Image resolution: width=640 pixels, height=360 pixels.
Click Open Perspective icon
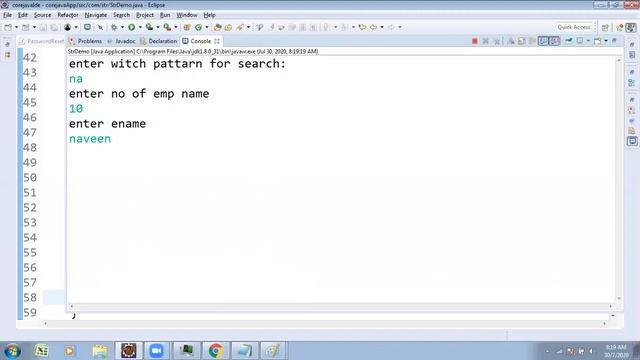(605, 27)
